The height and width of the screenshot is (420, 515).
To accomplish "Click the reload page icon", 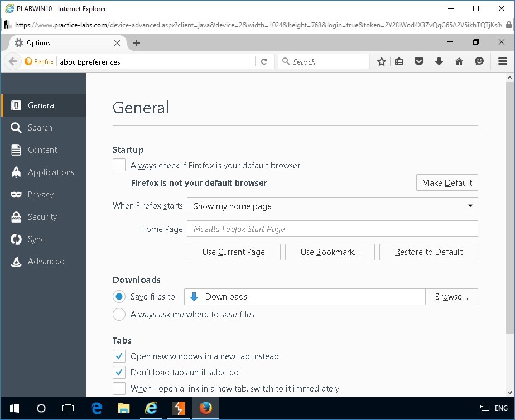I will click(264, 62).
